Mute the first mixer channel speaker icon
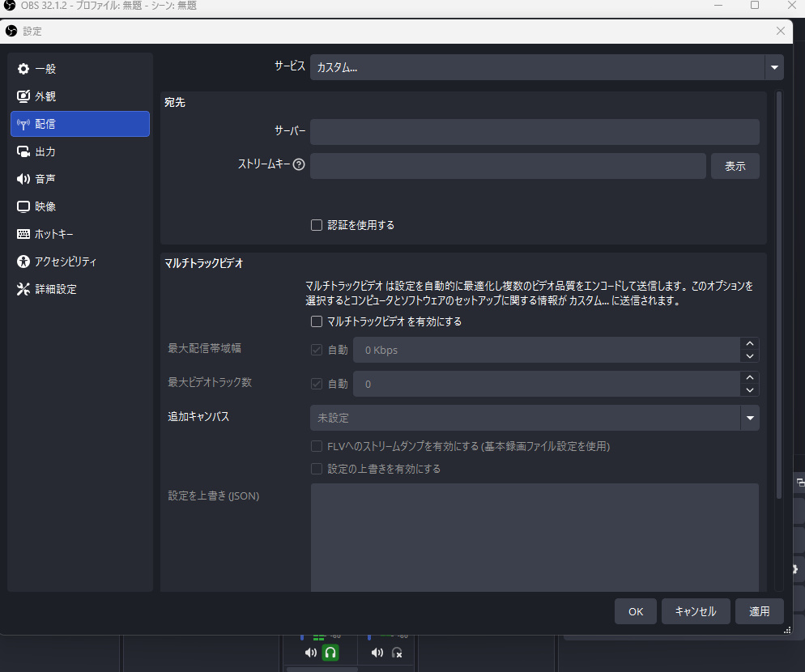This screenshot has height=672, width=805. click(x=311, y=653)
